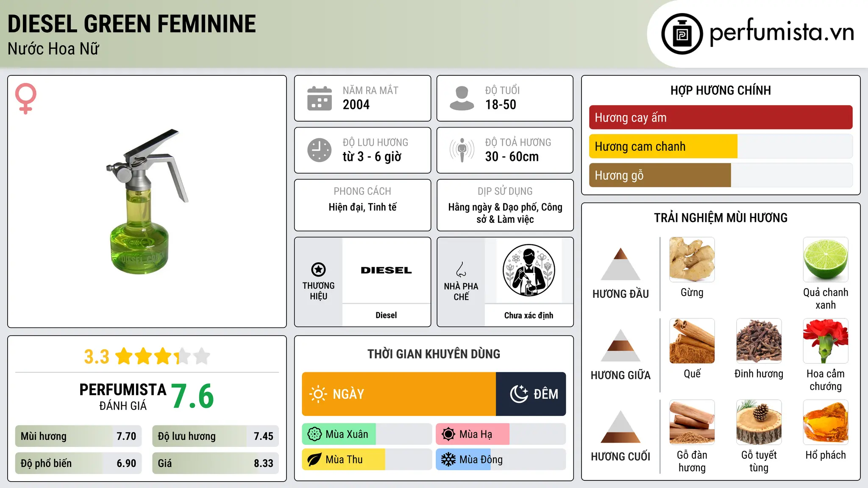Image resolution: width=868 pixels, height=488 pixels.
Task: Click the calendar icon beside Năm ra mắt
Action: point(320,98)
